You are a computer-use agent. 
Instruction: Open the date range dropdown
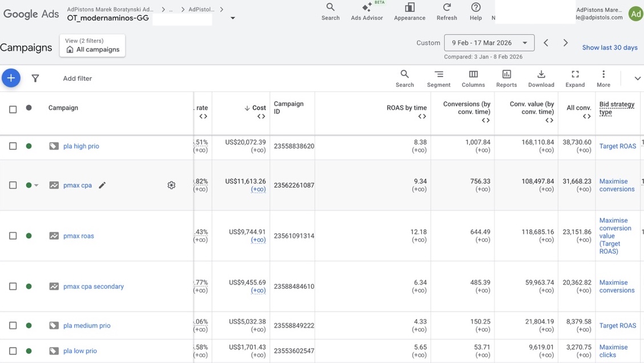[x=489, y=43]
